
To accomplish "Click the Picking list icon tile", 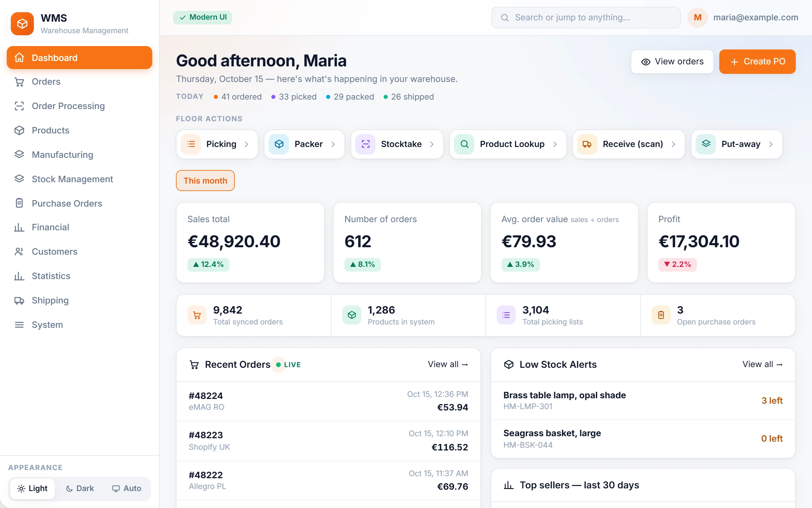I will pyautogui.click(x=191, y=144).
